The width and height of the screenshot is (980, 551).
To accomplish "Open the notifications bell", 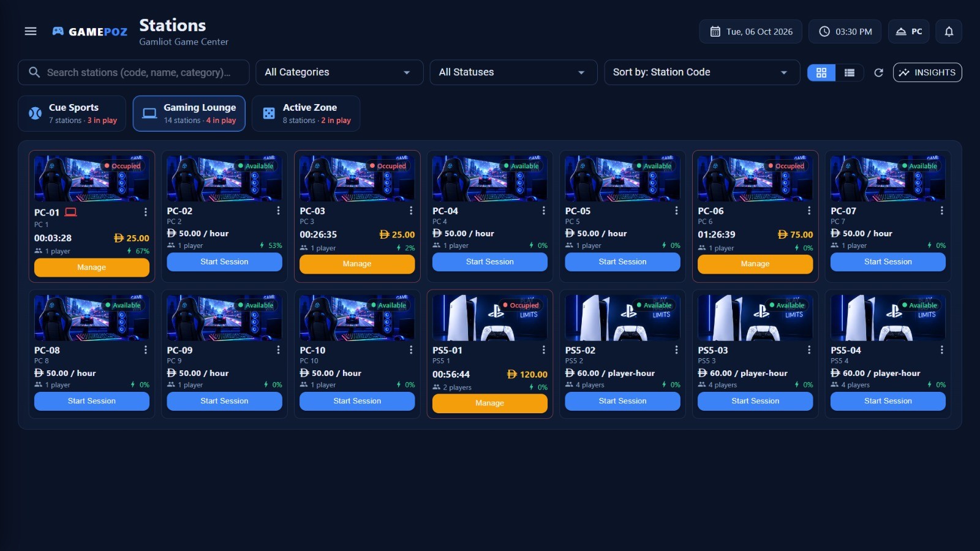I will coord(949,31).
